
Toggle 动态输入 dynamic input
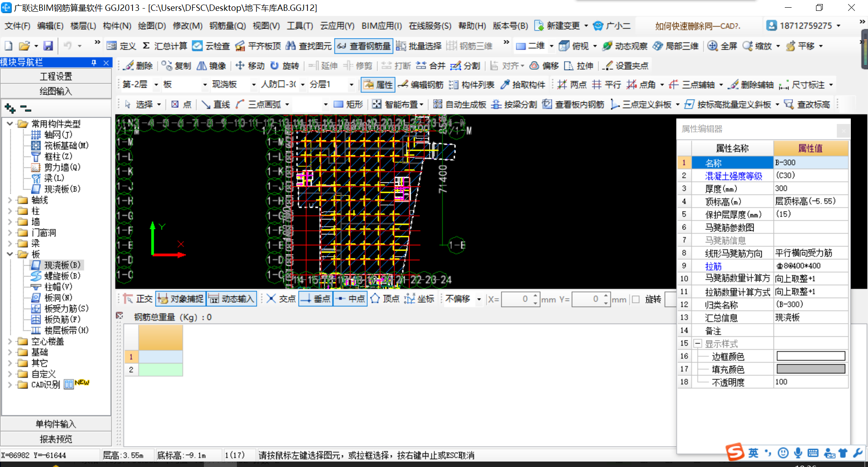(x=231, y=299)
